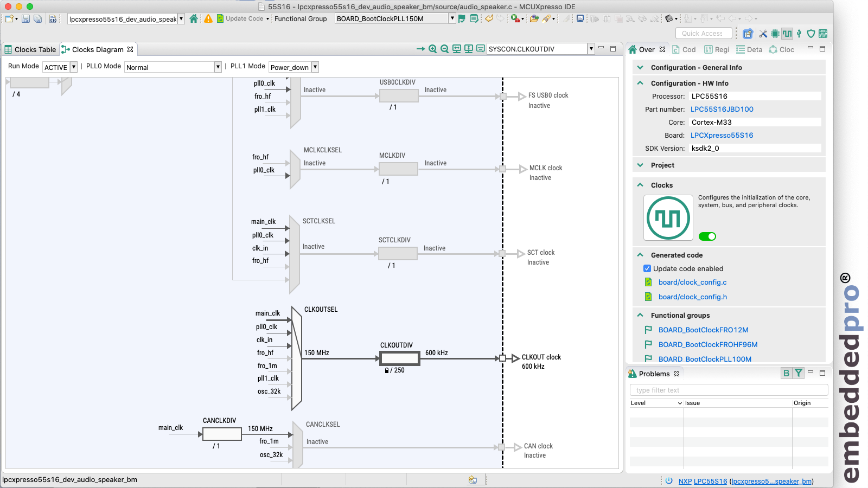868x488 pixels.
Task: Select the Clocks tool waveform icon
Action: pyautogui.click(x=787, y=34)
